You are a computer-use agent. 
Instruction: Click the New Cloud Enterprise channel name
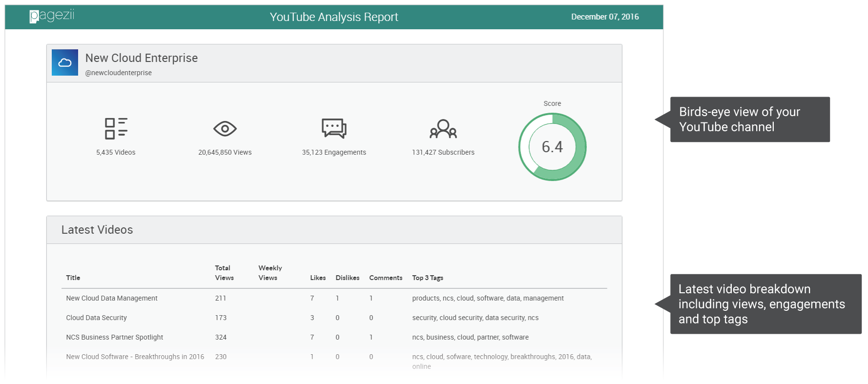142,58
